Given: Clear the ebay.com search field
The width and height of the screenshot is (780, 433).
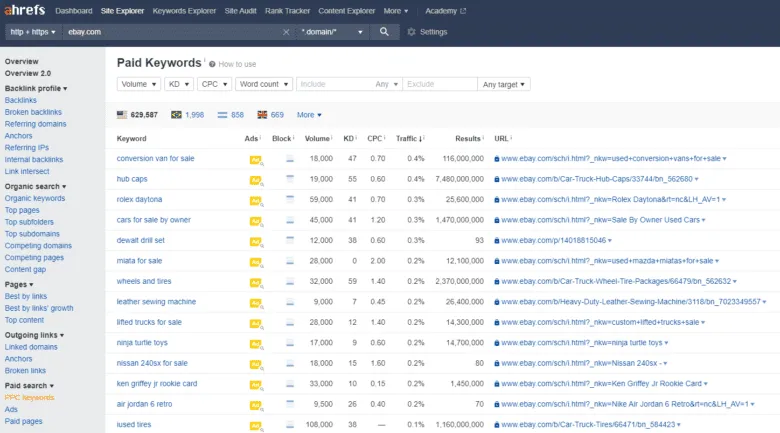Looking at the screenshot, I should [286, 32].
